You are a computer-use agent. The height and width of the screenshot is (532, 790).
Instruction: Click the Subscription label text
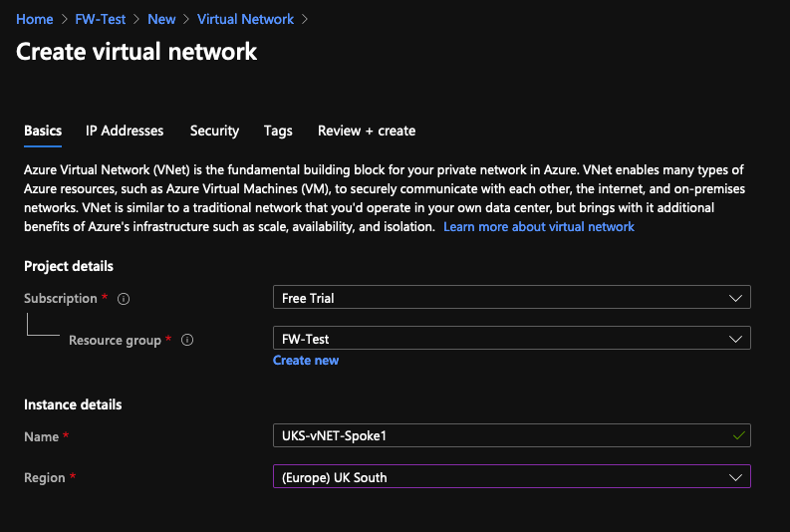[61, 298]
